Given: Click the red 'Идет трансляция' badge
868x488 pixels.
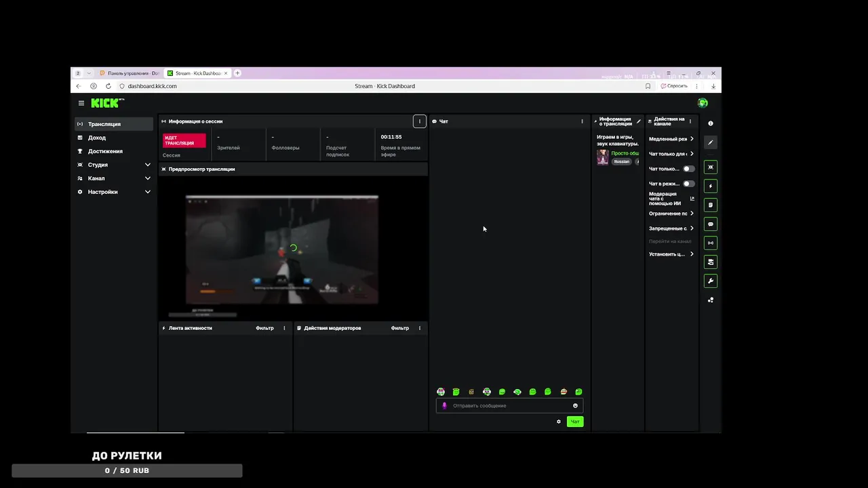Looking at the screenshot, I should click(184, 141).
